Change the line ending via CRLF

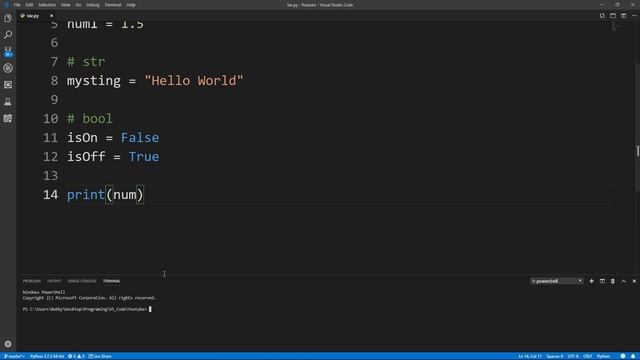[x=588, y=356]
